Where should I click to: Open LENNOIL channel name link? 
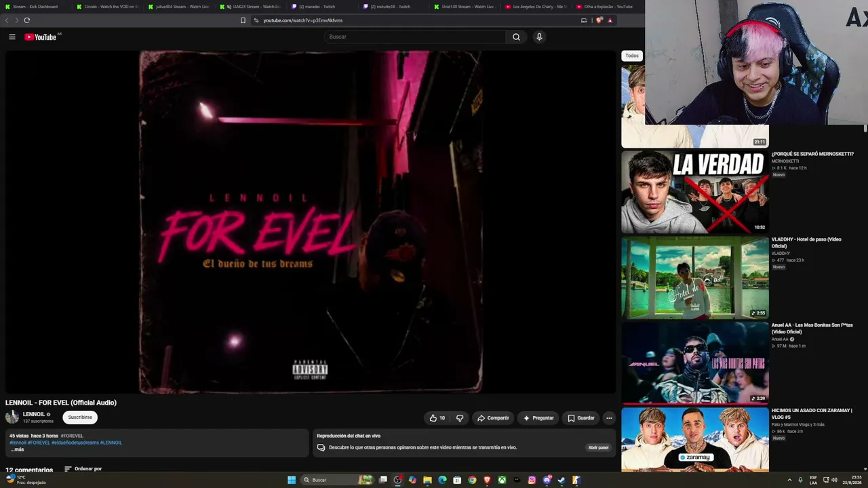[x=34, y=414]
